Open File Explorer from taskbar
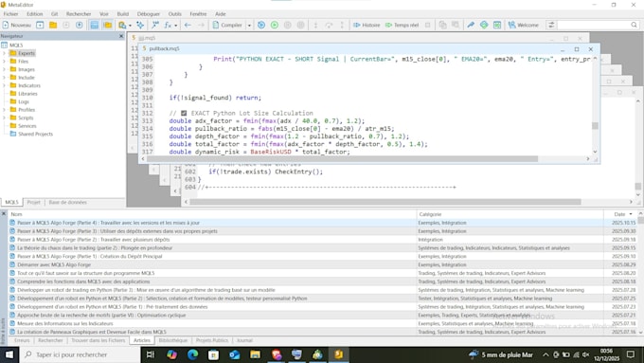Image resolution: width=644 pixels, height=363 pixels. [x=255, y=354]
